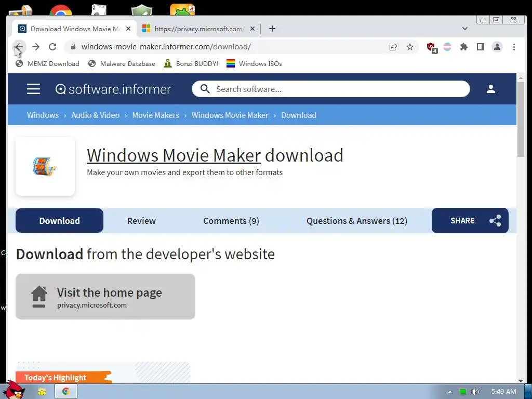Reload the page with refresh icon
Image resolution: width=532 pixels, height=399 pixels.
tap(52, 47)
